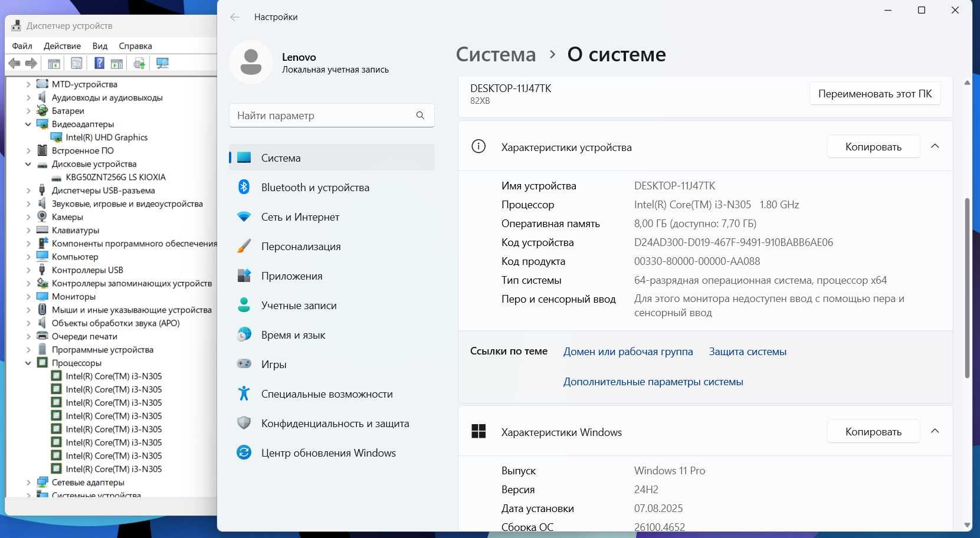Scan for hardware changes via monitor icon

(162, 63)
